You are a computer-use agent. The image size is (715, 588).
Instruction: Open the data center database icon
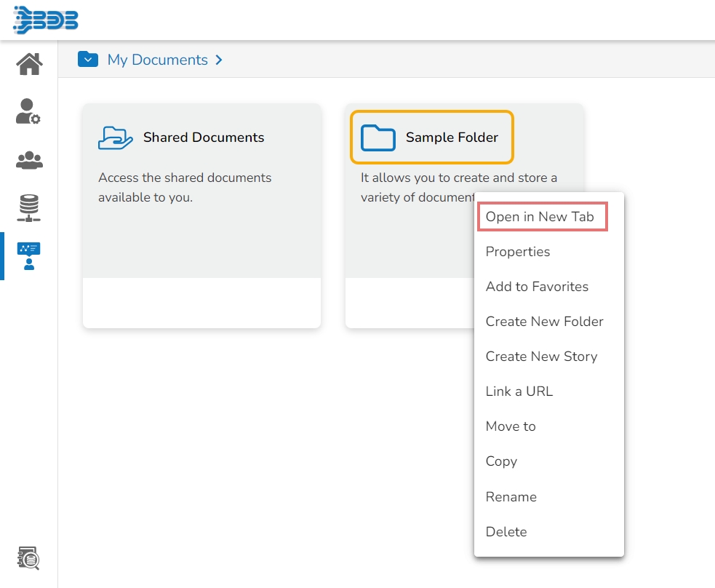coord(29,208)
